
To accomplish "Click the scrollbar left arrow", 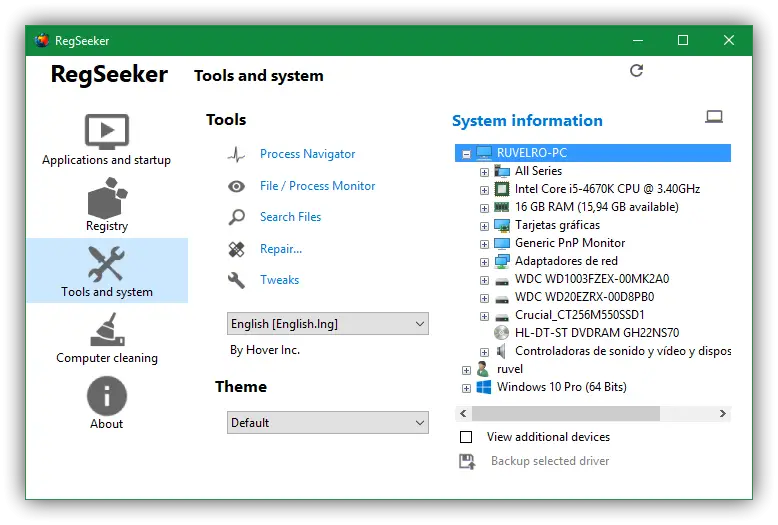I will pyautogui.click(x=463, y=413).
